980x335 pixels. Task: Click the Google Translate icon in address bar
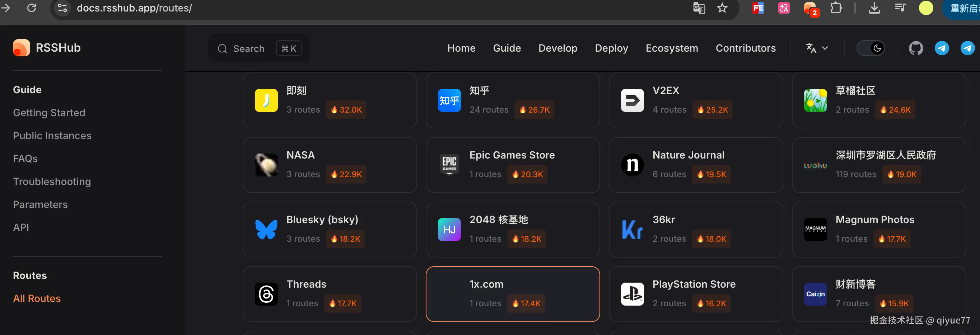[x=699, y=8]
